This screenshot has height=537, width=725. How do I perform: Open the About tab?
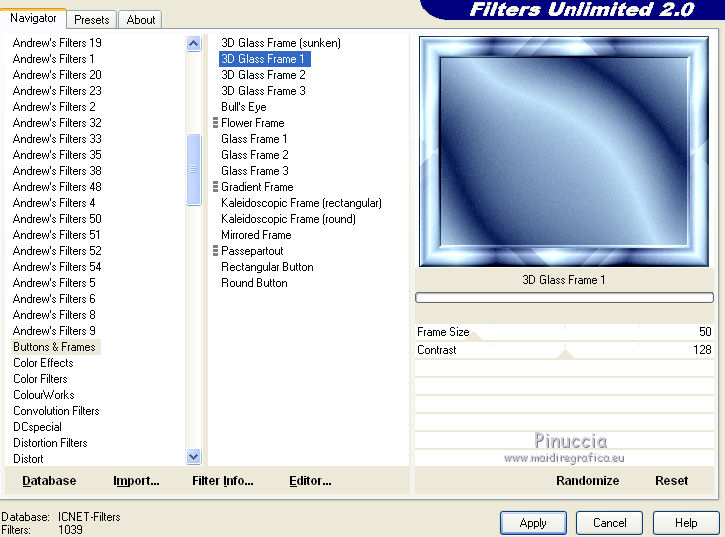pyautogui.click(x=141, y=20)
